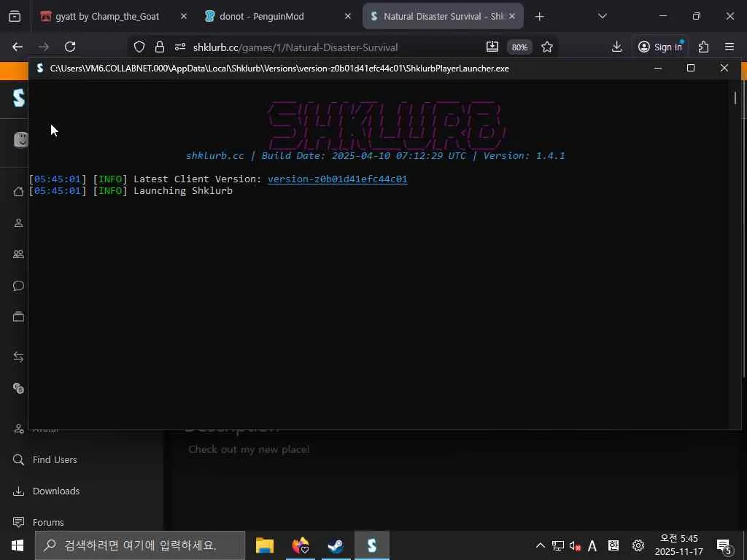The height and width of the screenshot is (560, 747).
Task: Open the Messages chat bubble icon
Action: tap(18, 286)
